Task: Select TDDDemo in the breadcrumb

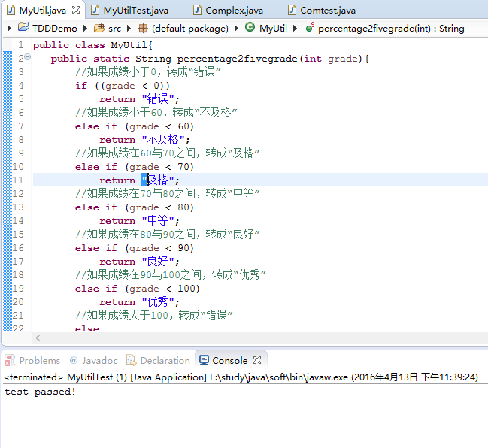Action: coord(55,29)
